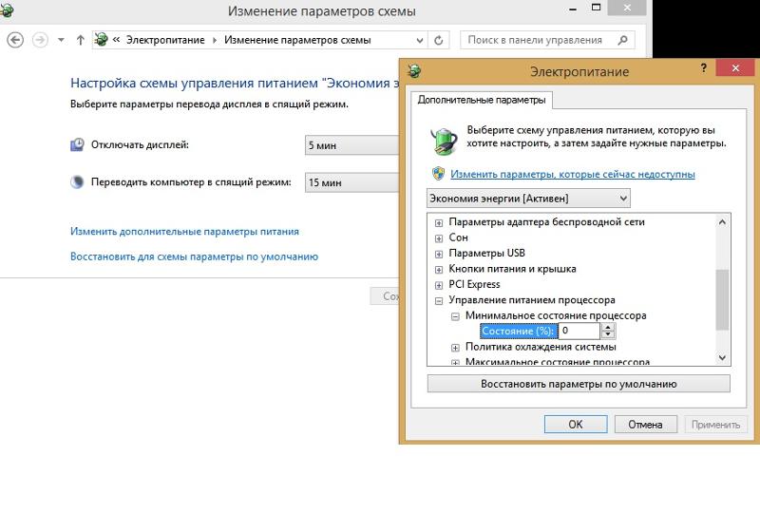This screenshot has width=760, height=532.
Task: Click the settings list vertical scrollbar
Action: (722, 290)
